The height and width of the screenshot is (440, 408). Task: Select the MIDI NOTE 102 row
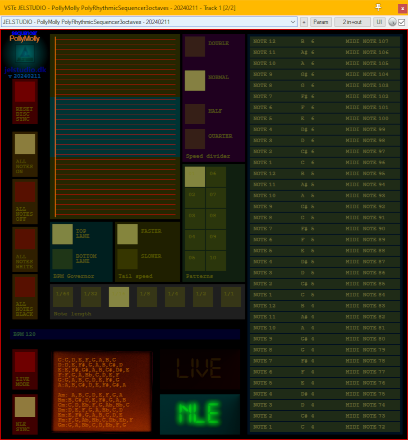[325, 96]
